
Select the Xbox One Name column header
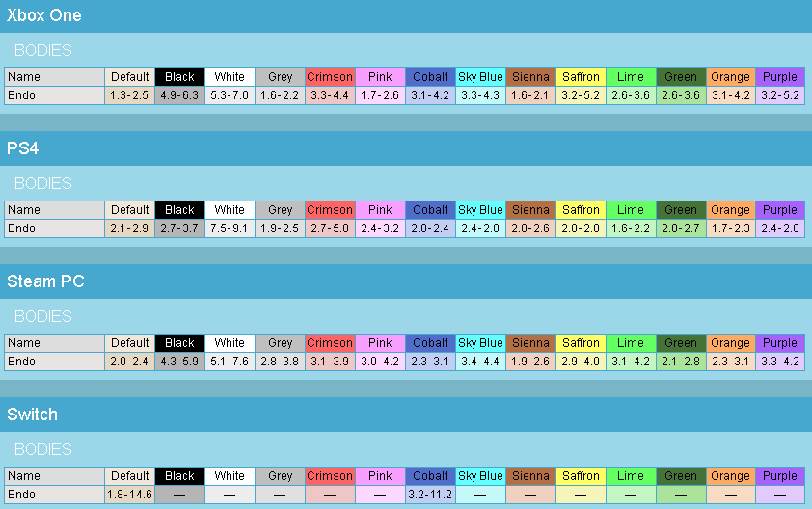54,77
